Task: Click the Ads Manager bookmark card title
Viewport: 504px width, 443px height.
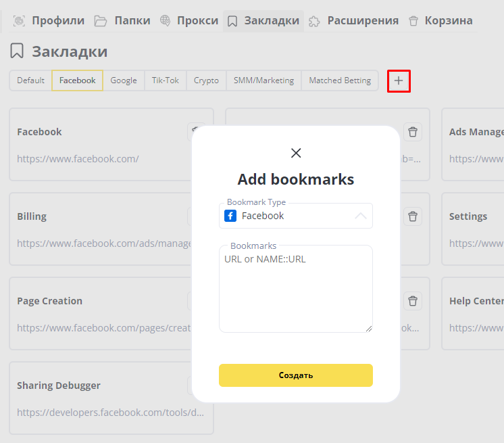Action: [x=476, y=132]
